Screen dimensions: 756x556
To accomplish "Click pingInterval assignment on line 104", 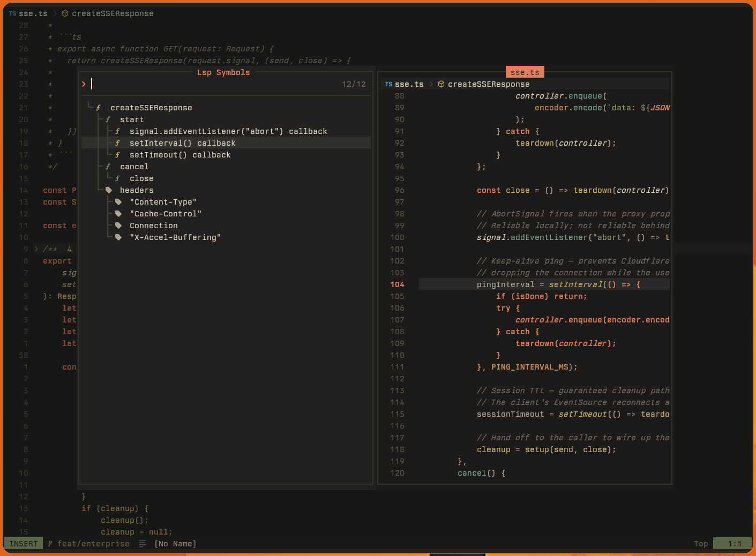I will tap(505, 284).
